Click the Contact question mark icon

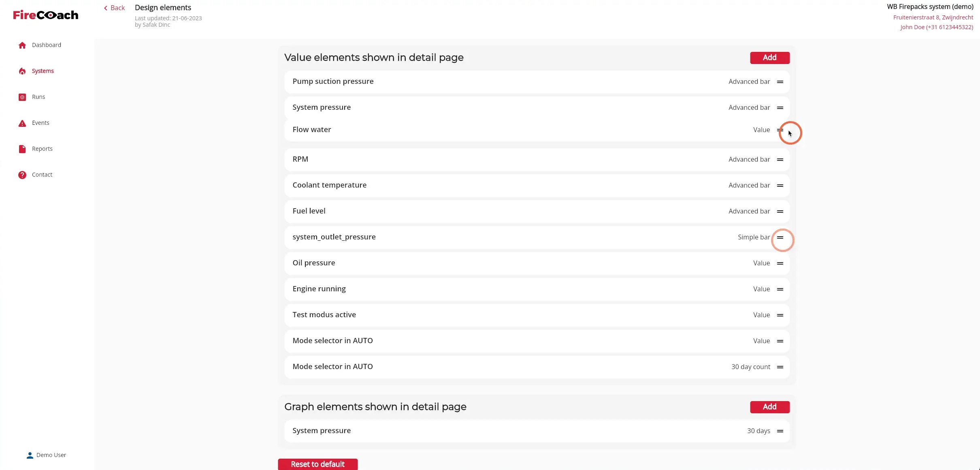(22, 175)
